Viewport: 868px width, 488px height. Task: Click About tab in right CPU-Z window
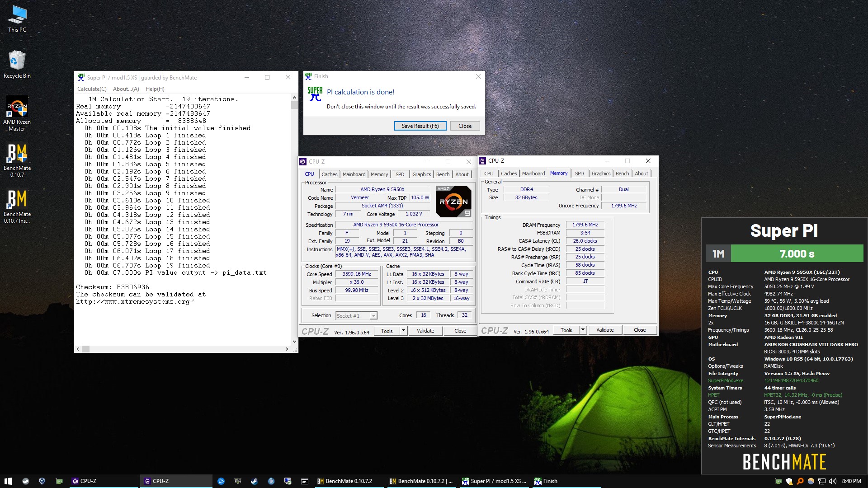[x=641, y=174]
